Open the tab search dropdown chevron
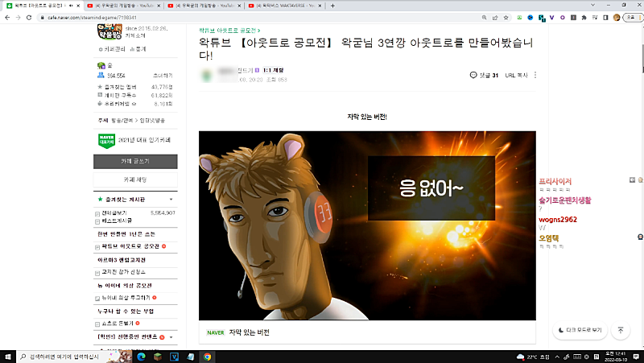The image size is (644, 363). click(592, 5)
